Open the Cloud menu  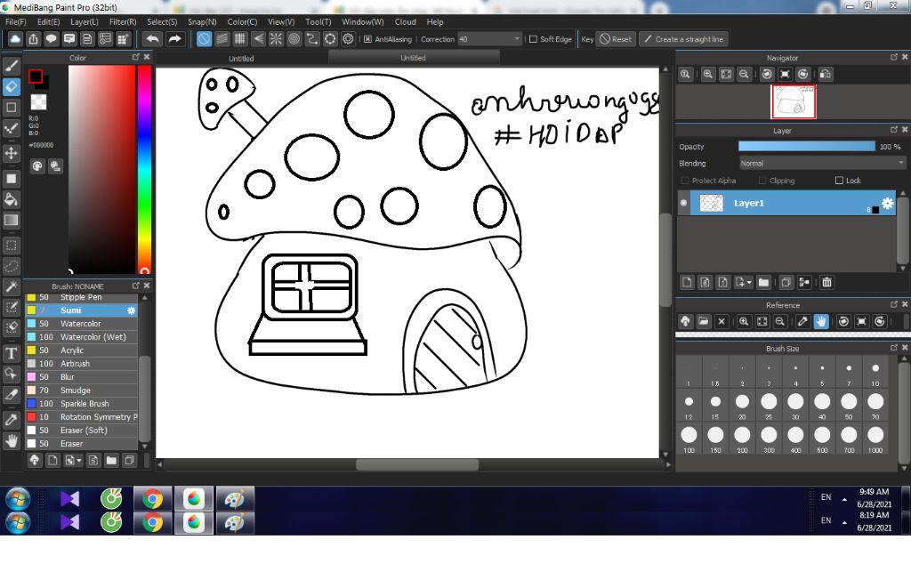pyautogui.click(x=405, y=21)
